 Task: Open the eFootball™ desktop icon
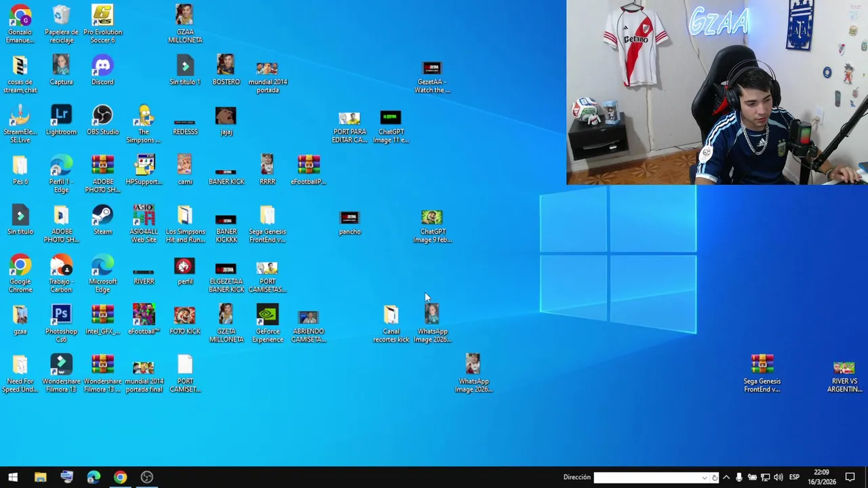click(x=144, y=320)
